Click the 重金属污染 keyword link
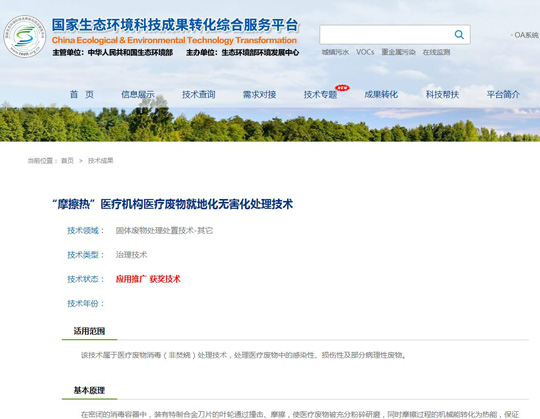Image resolution: width=540 pixels, height=419 pixels. pyautogui.click(x=398, y=52)
